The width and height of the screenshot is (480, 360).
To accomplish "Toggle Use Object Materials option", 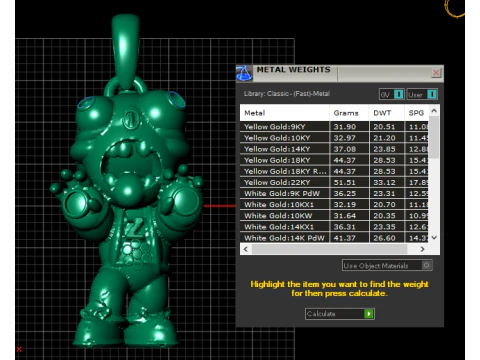I will (387, 266).
